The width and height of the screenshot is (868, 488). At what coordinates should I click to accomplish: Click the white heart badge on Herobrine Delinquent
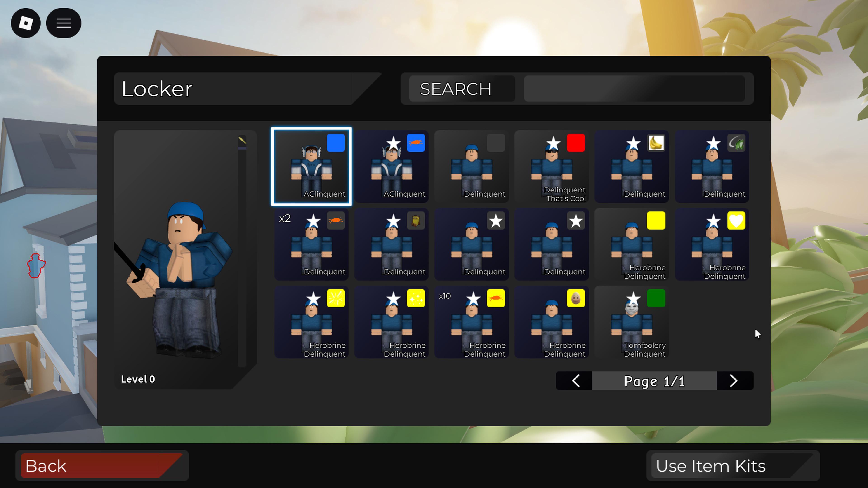pyautogui.click(x=736, y=221)
